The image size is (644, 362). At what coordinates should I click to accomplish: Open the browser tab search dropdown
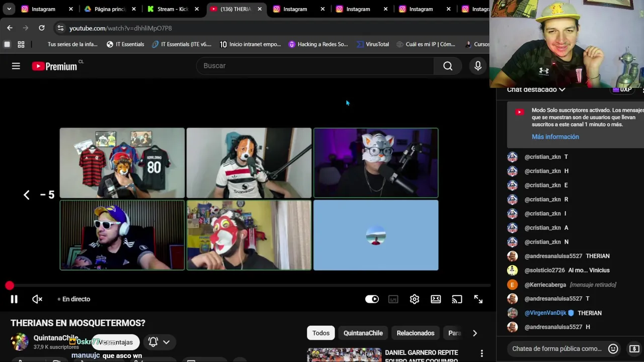(x=9, y=9)
